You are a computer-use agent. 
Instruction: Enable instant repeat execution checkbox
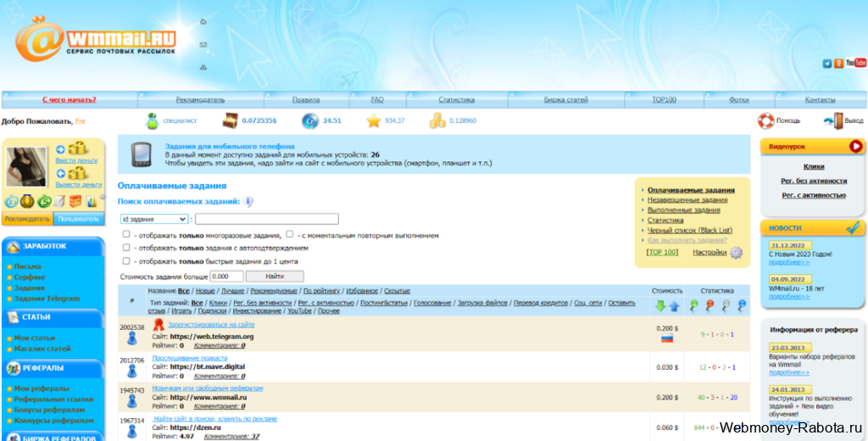click(x=290, y=234)
